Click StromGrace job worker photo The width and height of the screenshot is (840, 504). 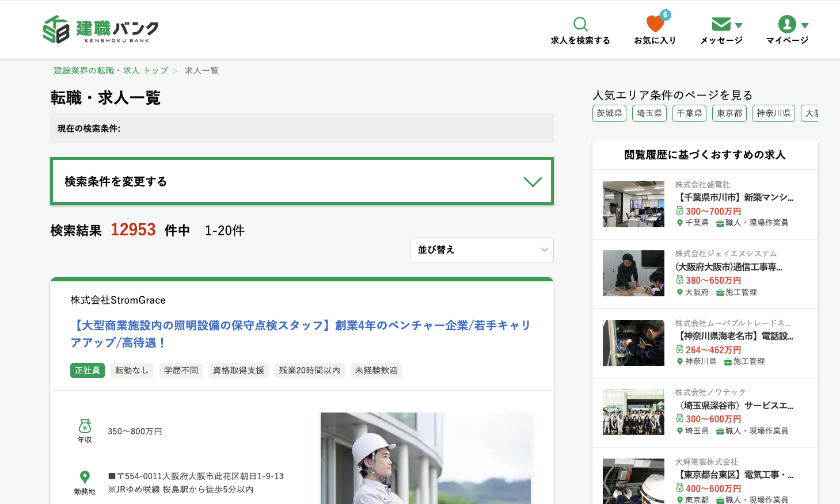click(x=427, y=458)
